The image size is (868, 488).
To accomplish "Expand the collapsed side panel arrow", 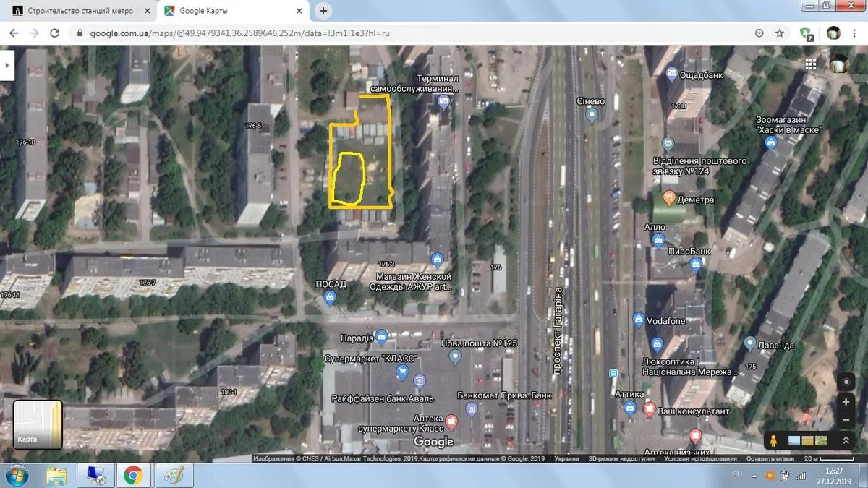I will 7,64.
